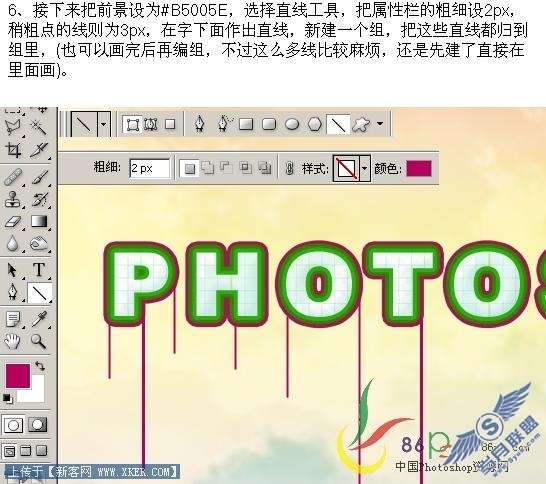This screenshot has width=546, height=484.
Task: Select the Clone Stamp tool
Action: click(13, 200)
